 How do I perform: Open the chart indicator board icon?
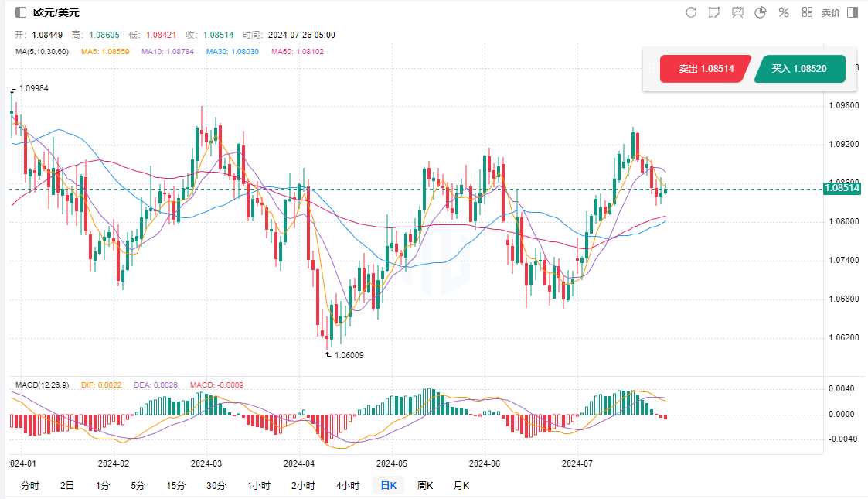tap(737, 12)
